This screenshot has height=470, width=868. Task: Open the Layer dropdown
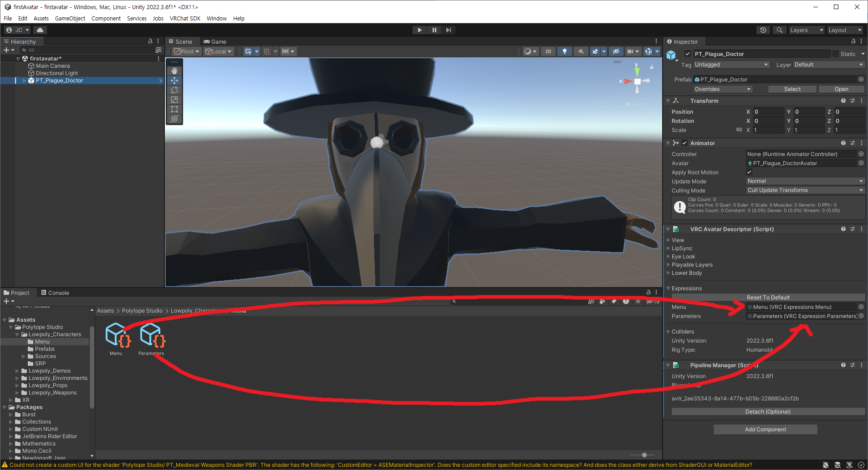(x=828, y=65)
